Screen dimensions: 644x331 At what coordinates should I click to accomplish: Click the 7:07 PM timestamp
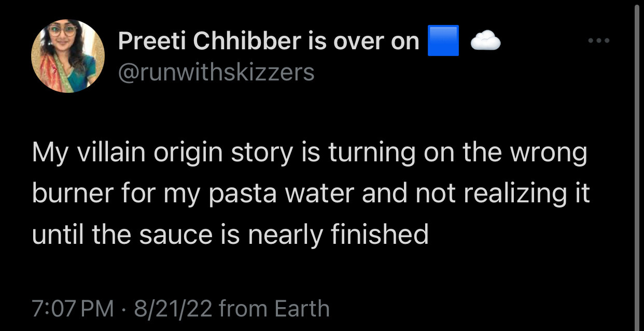(x=73, y=308)
